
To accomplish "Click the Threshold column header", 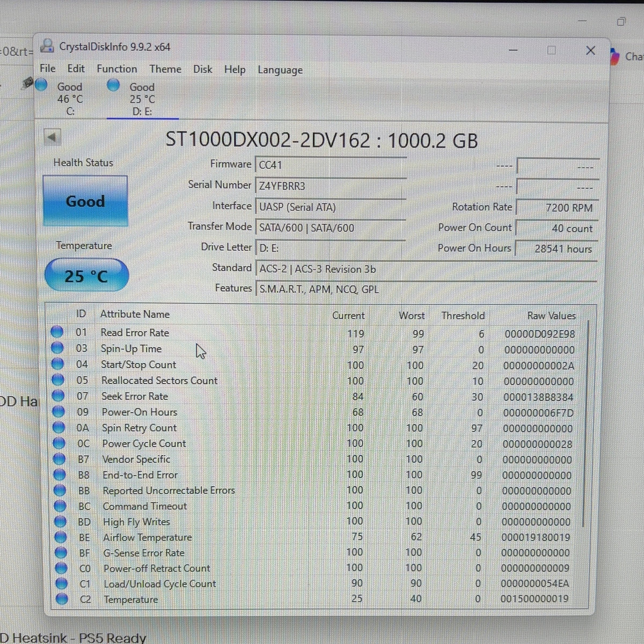I will click(x=463, y=316).
